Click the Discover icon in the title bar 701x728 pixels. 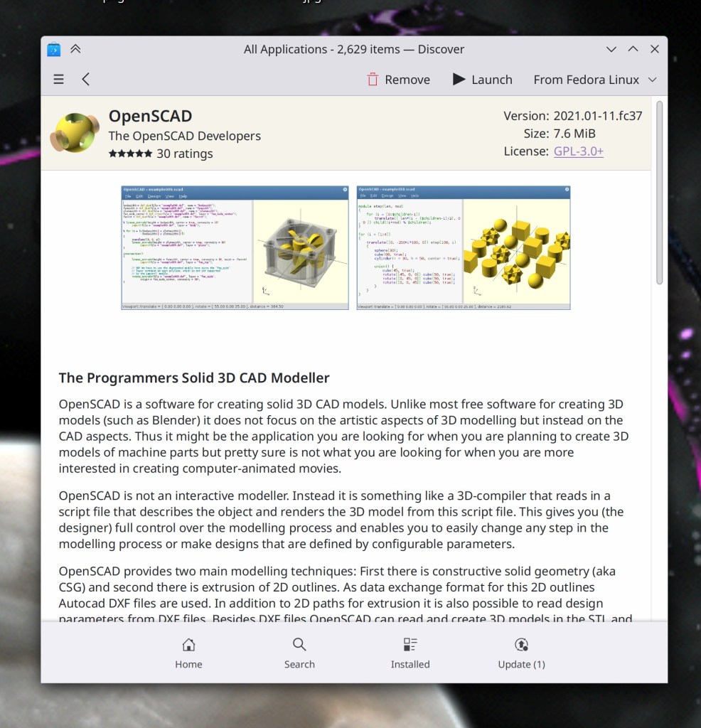pos(53,49)
